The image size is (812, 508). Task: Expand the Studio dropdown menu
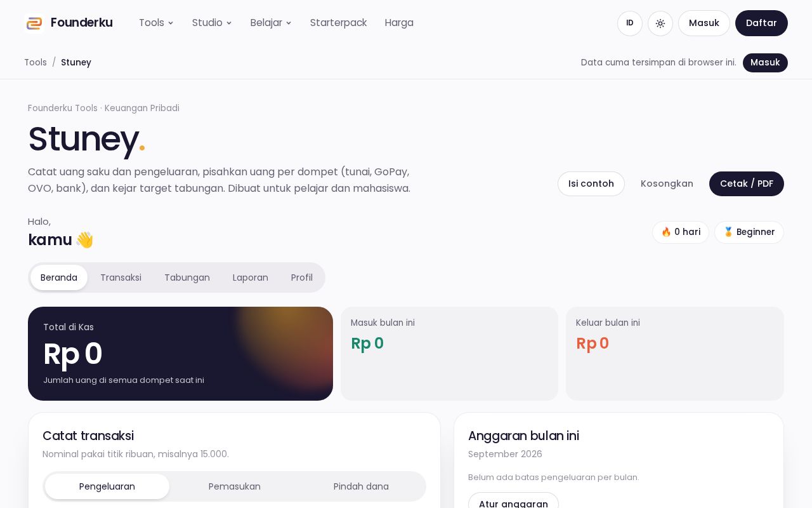[x=212, y=23]
